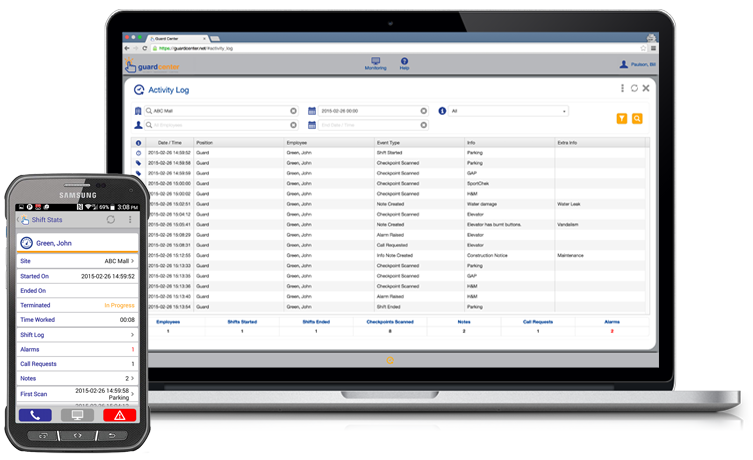
Task: Click the orange search button
Action: [x=637, y=119]
